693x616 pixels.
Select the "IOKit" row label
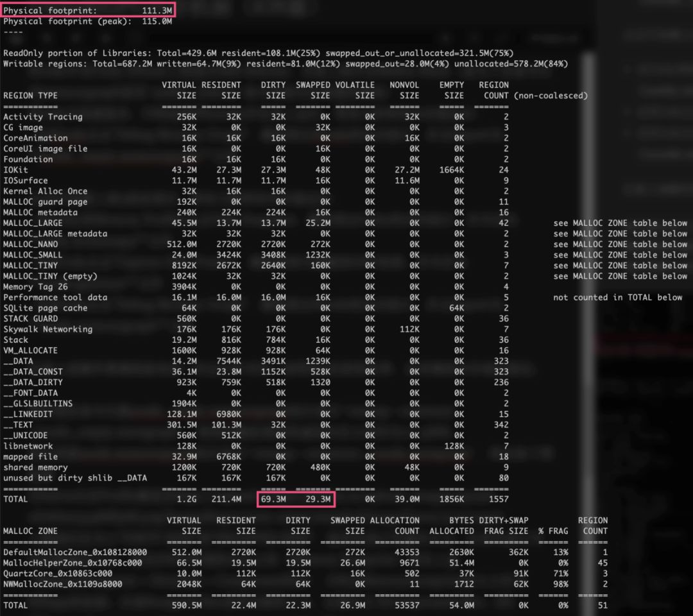point(15,169)
